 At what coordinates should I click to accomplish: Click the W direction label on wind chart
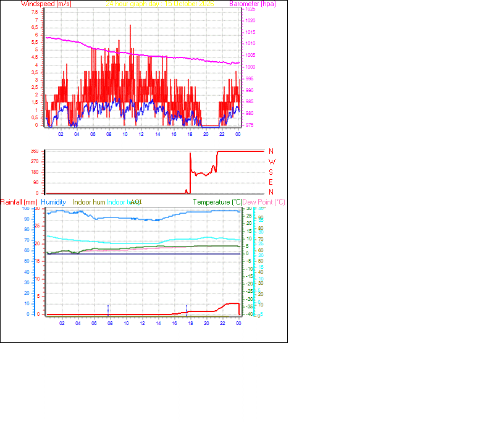(272, 162)
